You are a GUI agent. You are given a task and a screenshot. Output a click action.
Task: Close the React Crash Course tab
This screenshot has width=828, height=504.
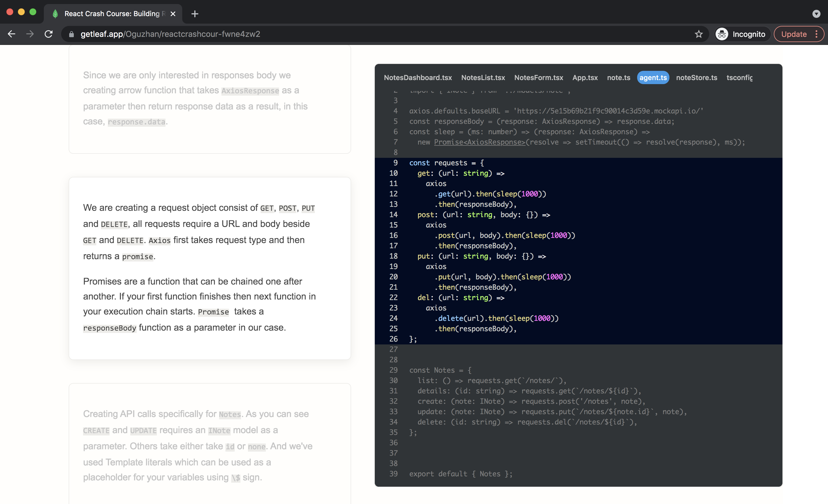coord(173,14)
